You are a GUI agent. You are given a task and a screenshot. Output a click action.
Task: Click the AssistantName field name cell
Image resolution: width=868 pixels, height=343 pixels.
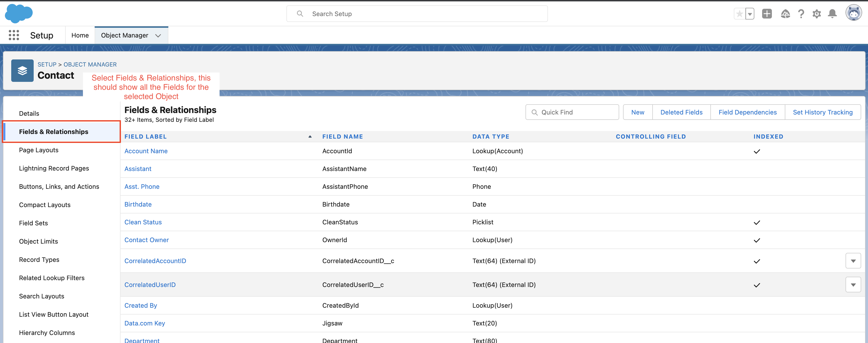click(x=344, y=169)
